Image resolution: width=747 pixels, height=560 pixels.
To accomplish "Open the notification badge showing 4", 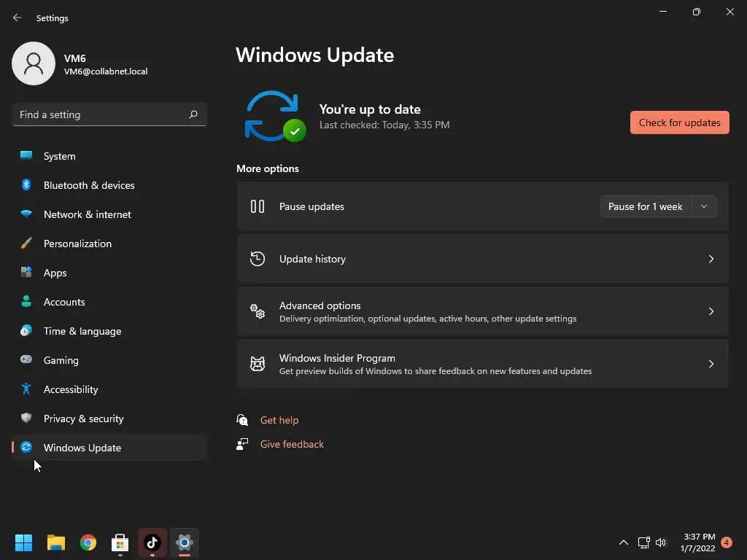I will pos(727,542).
